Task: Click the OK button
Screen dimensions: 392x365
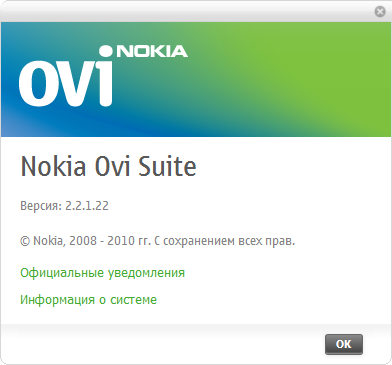Action: coord(344,344)
